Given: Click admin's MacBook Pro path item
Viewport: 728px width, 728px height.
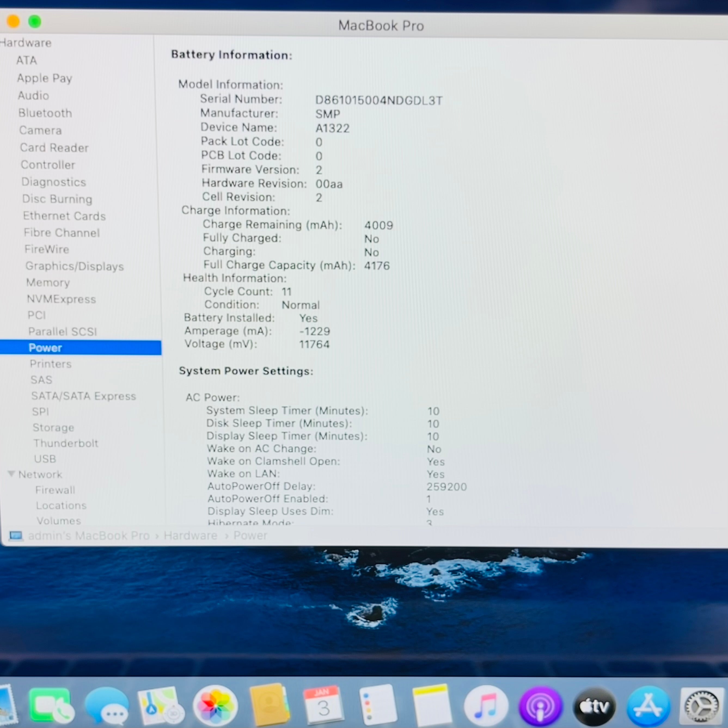Looking at the screenshot, I should tap(88, 535).
